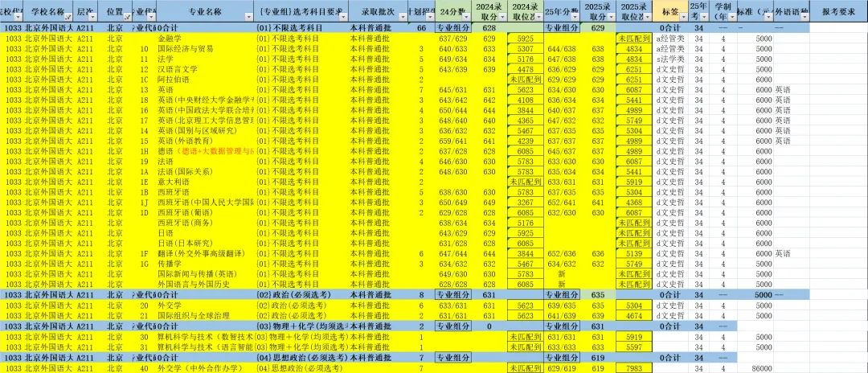The image size is (868, 373).
Task: Select the 3267 rank cell
Action: pos(524,202)
